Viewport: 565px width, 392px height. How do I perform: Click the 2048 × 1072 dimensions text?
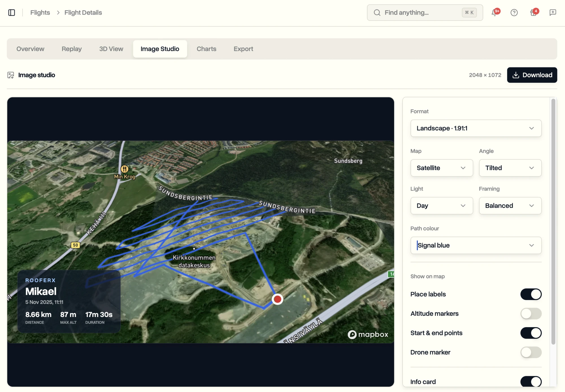coord(485,75)
